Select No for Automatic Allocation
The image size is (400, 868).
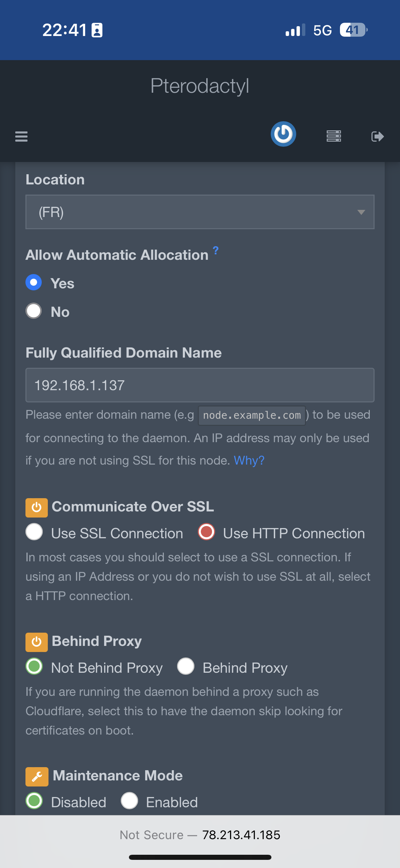[34, 311]
